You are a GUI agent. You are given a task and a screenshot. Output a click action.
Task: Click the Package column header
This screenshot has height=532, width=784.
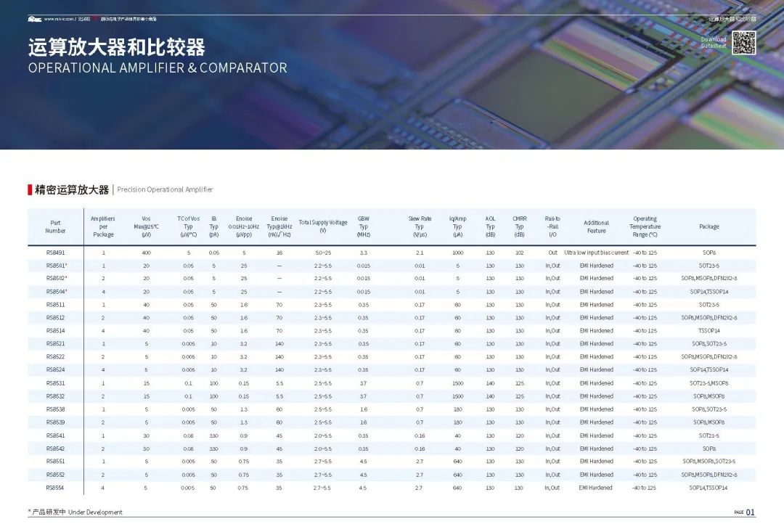709,226
